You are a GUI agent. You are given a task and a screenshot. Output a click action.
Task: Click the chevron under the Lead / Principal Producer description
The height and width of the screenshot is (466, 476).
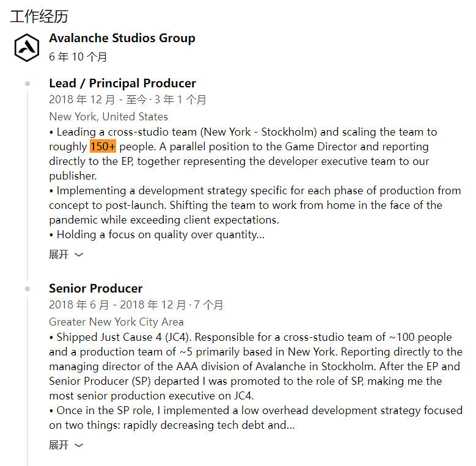click(78, 255)
